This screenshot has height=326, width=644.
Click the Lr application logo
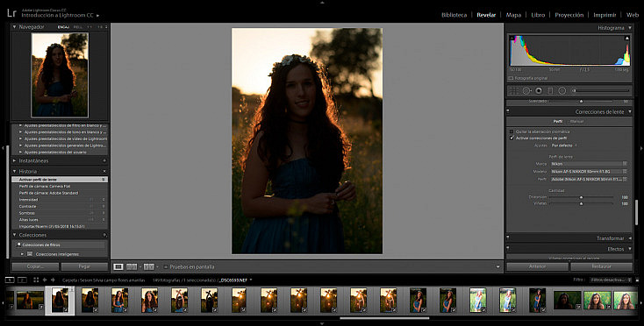[x=11, y=13]
